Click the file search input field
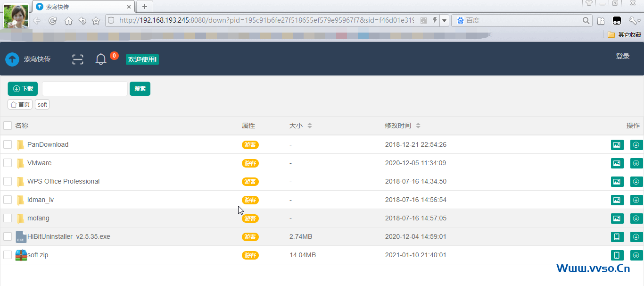The height and width of the screenshot is (286, 644). 85,89
